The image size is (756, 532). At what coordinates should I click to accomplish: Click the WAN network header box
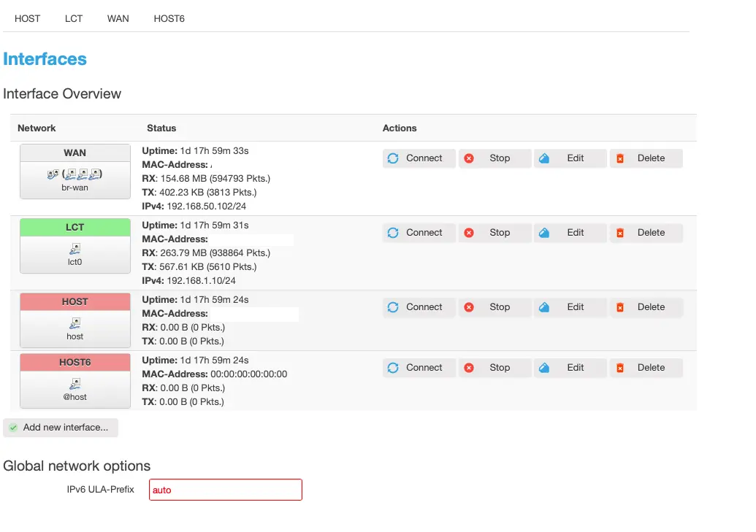(x=75, y=153)
